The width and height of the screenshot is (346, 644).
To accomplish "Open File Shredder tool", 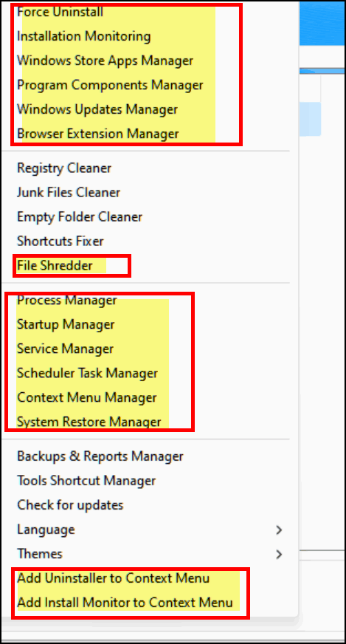I will pos(55,266).
